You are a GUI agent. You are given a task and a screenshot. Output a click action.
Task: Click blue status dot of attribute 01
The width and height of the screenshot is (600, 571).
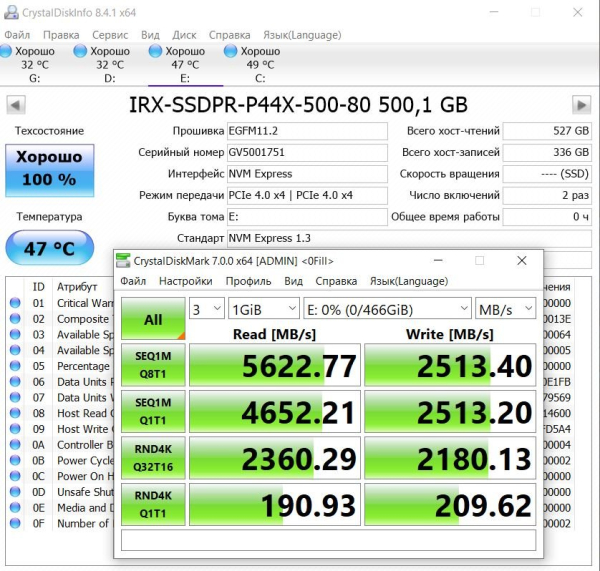click(x=15, y=303)
